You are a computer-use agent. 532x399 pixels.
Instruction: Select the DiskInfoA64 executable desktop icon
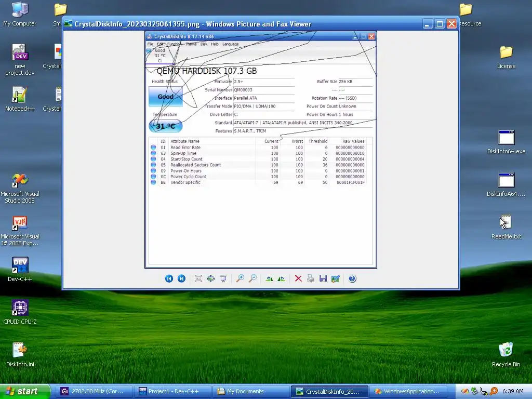click(x=506, y=185)
